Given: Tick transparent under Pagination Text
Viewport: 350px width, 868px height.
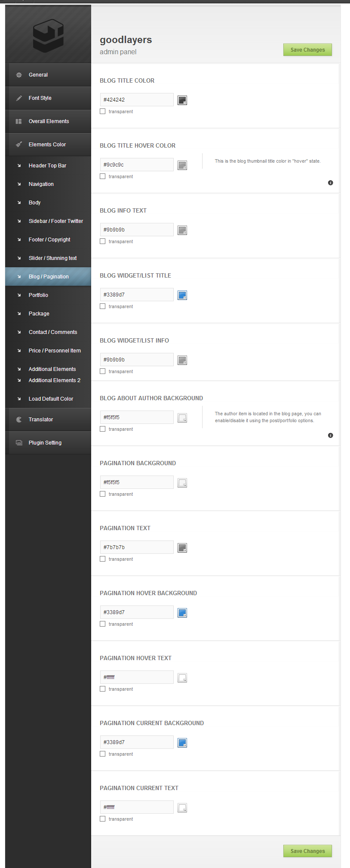Looking at the screenshot, I should click(x=102, y=559).
